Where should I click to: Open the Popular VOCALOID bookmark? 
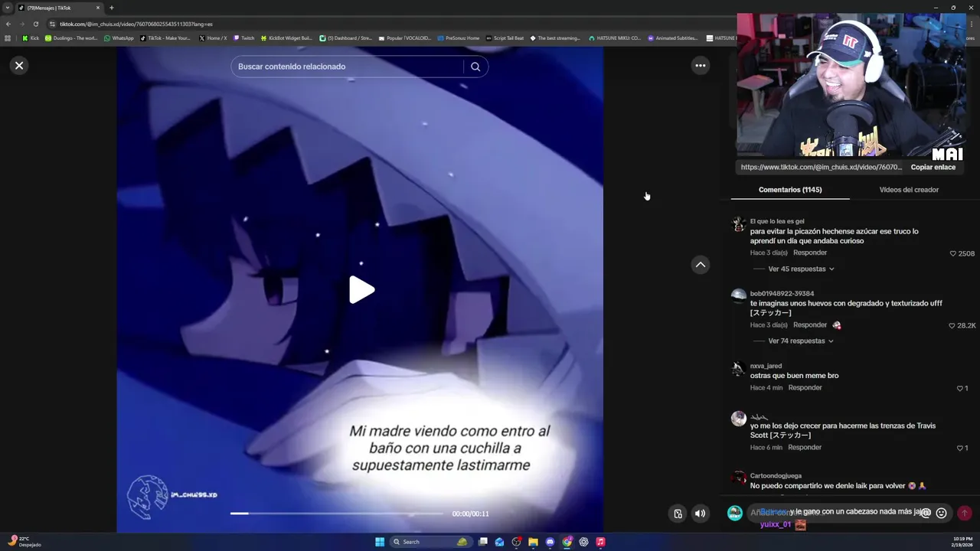[405, 37]
